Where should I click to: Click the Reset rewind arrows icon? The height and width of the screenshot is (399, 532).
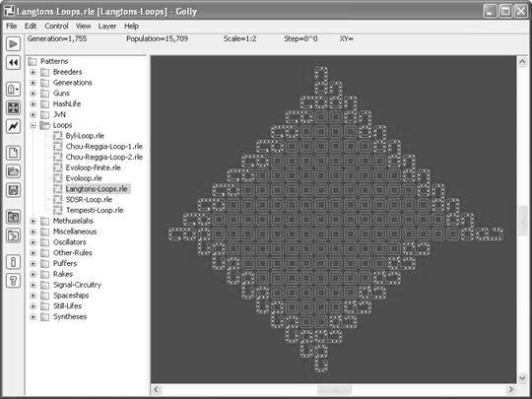point(13,62)
